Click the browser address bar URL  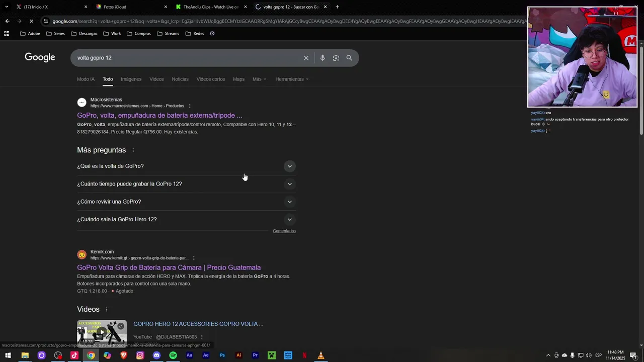click(289, 21)
